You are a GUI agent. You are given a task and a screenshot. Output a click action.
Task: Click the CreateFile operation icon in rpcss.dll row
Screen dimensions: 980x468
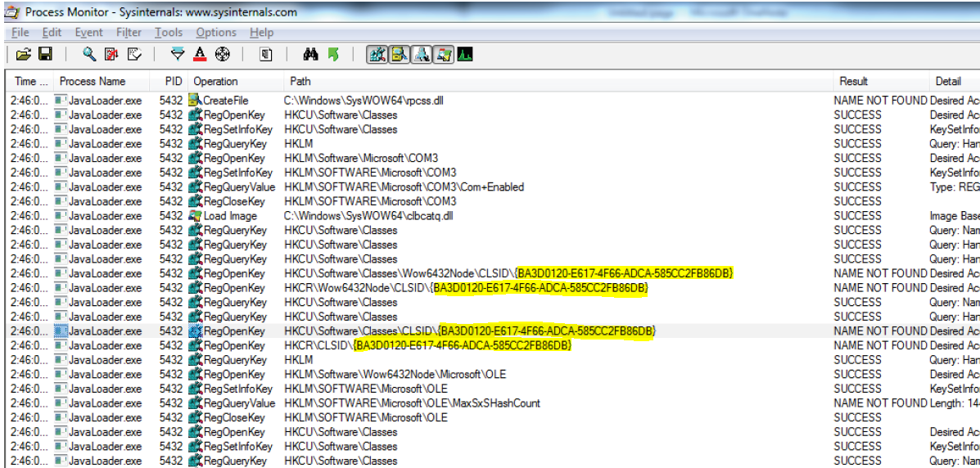(x=195, y=100)
